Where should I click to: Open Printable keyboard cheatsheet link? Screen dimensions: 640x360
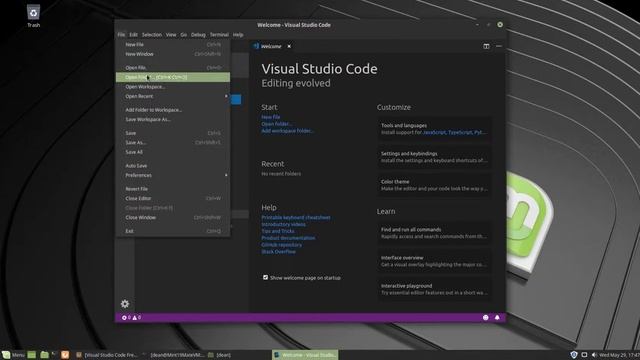pyautogui.click(x=296, y=218)
